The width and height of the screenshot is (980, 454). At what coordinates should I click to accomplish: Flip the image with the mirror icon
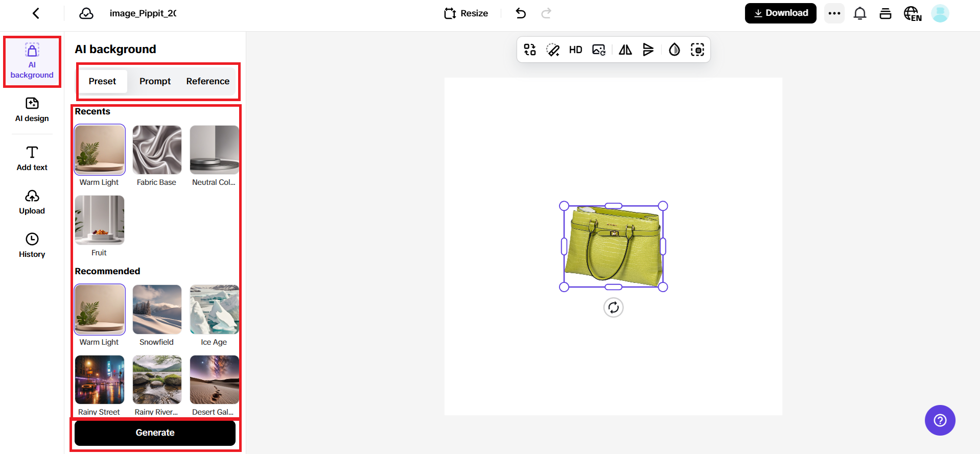625,50
